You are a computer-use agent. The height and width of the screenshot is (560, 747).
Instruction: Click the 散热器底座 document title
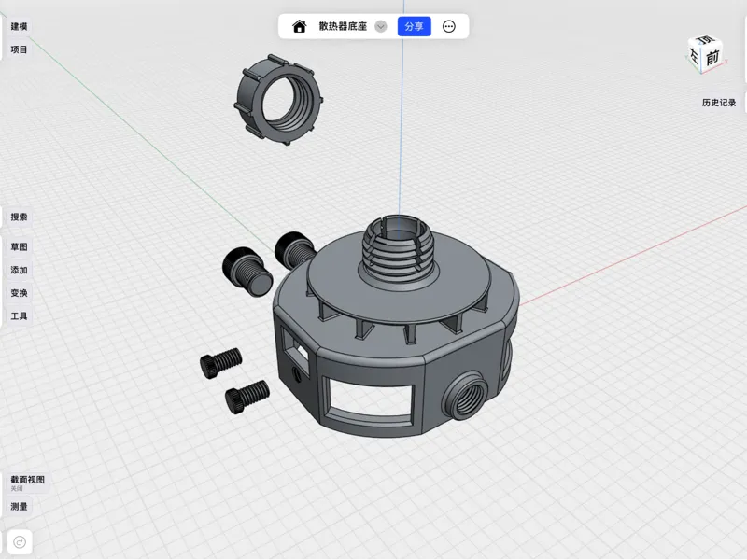click(x=343, y=26)
